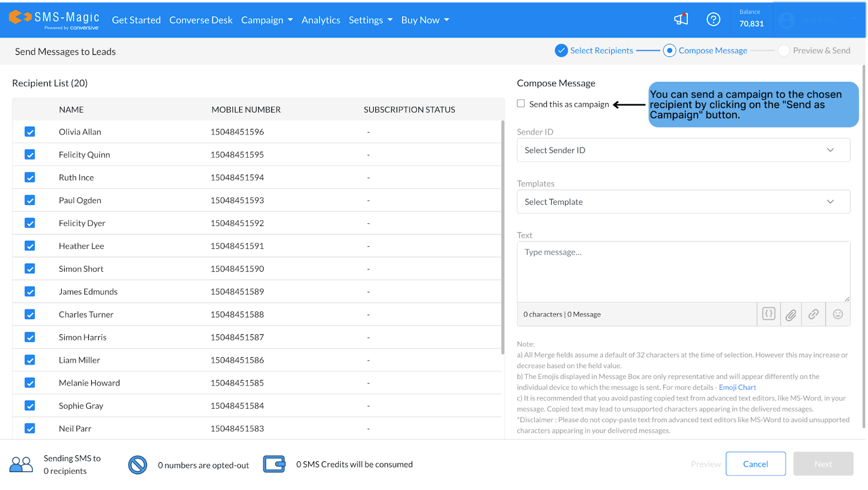Viewport: 868px width, 490px height.
Task: Click mobile number 15048451583
Action: click(x=237, y=428)
